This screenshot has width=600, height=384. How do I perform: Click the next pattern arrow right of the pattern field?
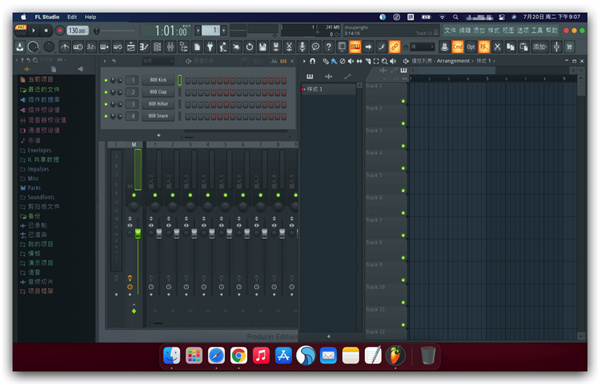[x=224, y=30]
